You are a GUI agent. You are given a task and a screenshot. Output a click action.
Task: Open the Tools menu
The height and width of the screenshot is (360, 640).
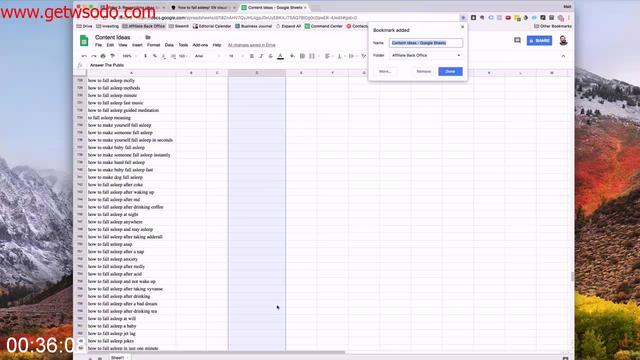pyautogui.click(x=183, y=45)
